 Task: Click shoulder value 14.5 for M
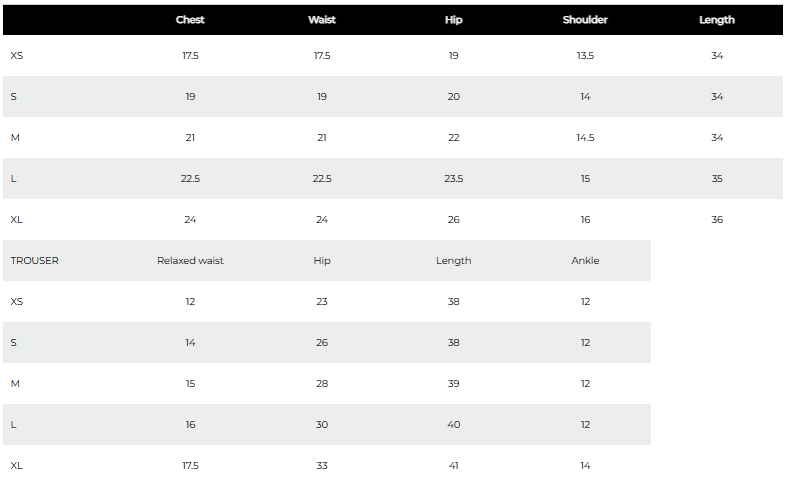[x=585, y=137]
